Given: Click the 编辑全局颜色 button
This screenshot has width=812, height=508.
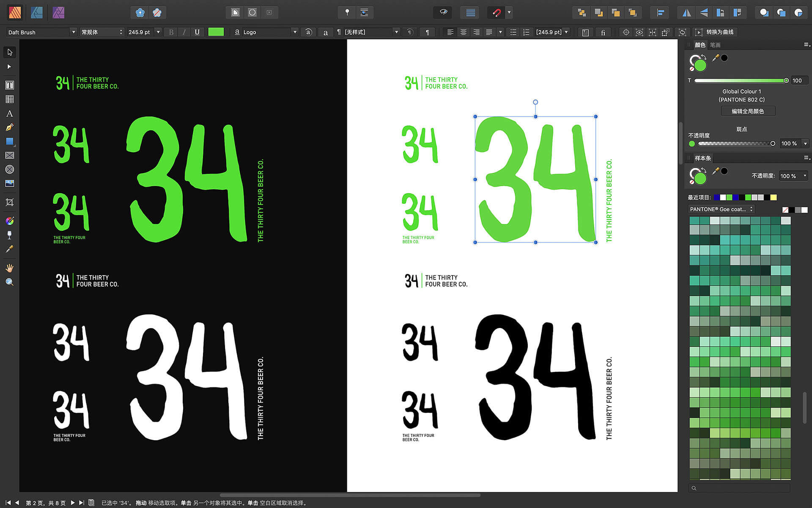Looking at the screenshot, I should click(748, 111).
